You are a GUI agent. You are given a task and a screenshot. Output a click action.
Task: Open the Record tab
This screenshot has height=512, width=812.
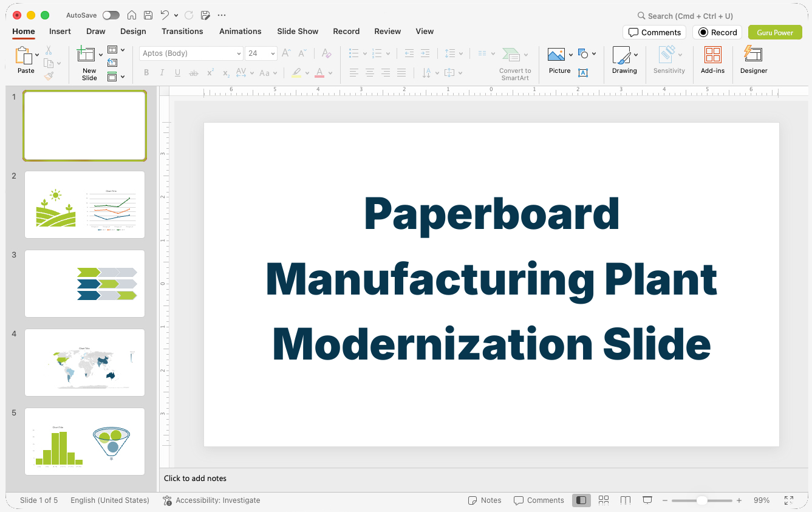(346, 32)
